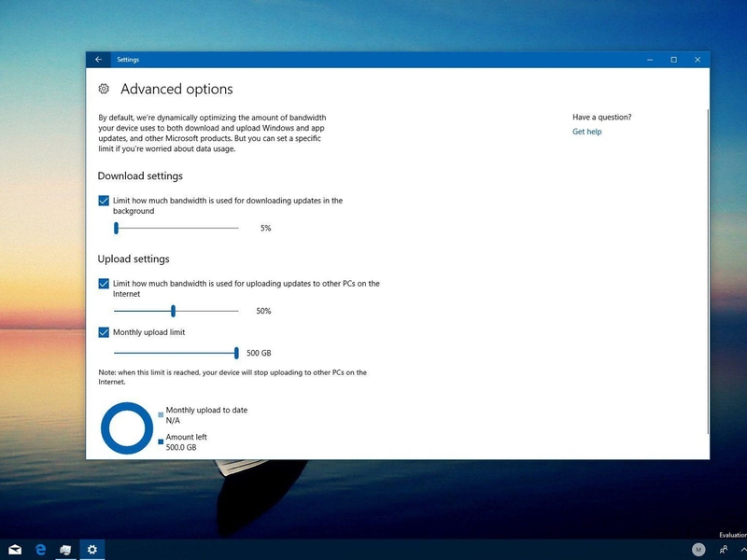Screen dimensions: 747x560
Task: Expand the system tray hidden icons chevron
Action: tap(743, 550)
